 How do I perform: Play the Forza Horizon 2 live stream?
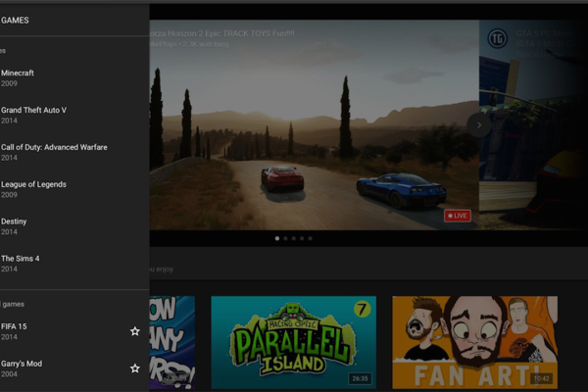tap(315, 124)
